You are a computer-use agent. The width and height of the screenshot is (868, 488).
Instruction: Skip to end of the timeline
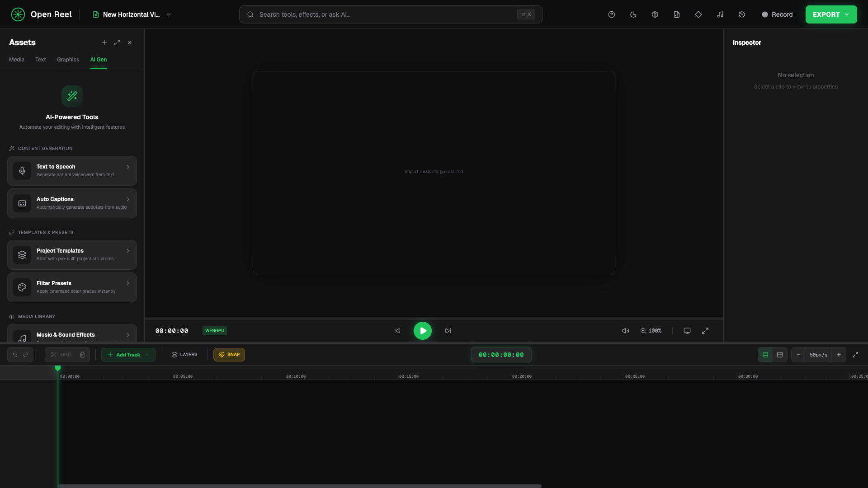click(x=448, y=331)
